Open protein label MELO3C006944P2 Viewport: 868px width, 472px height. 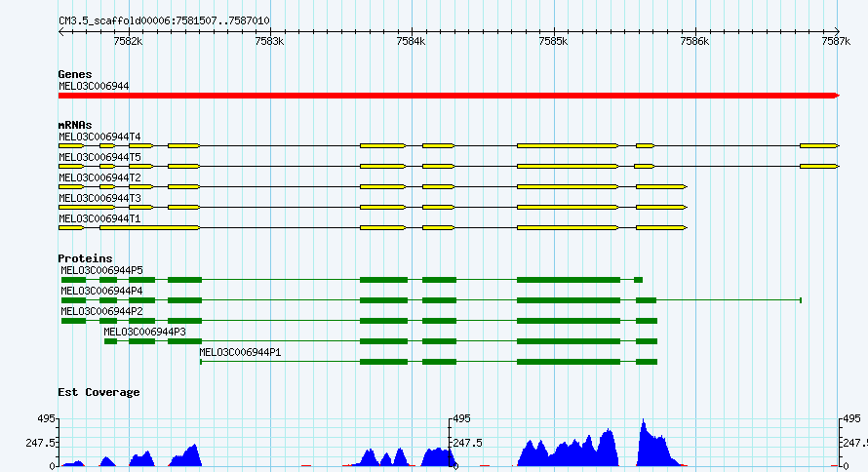click(x=101, y=311)
